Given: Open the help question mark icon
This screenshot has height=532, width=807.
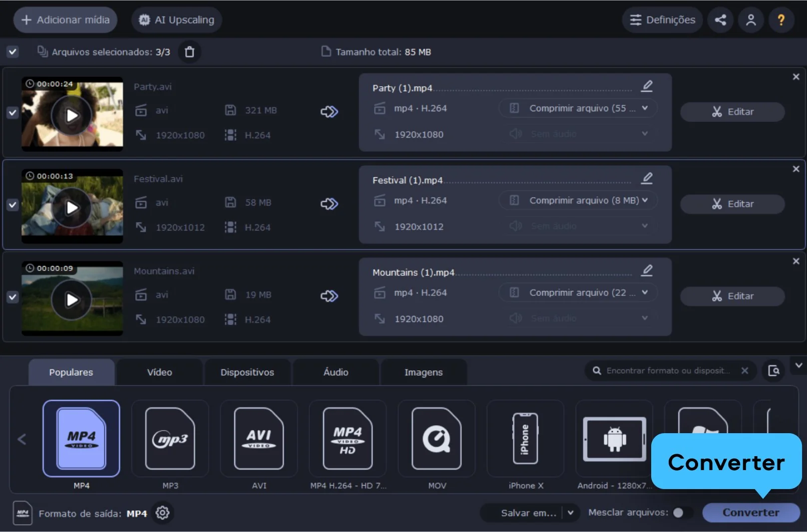Looking at the screenshot, I should click(x=781, y=20).
